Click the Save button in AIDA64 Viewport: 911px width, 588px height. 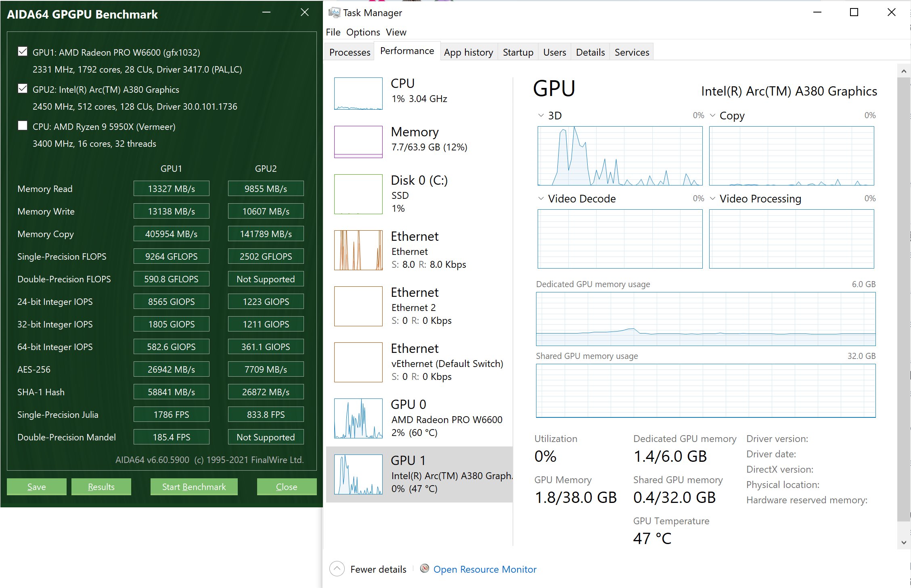click(x=37, y=486)
